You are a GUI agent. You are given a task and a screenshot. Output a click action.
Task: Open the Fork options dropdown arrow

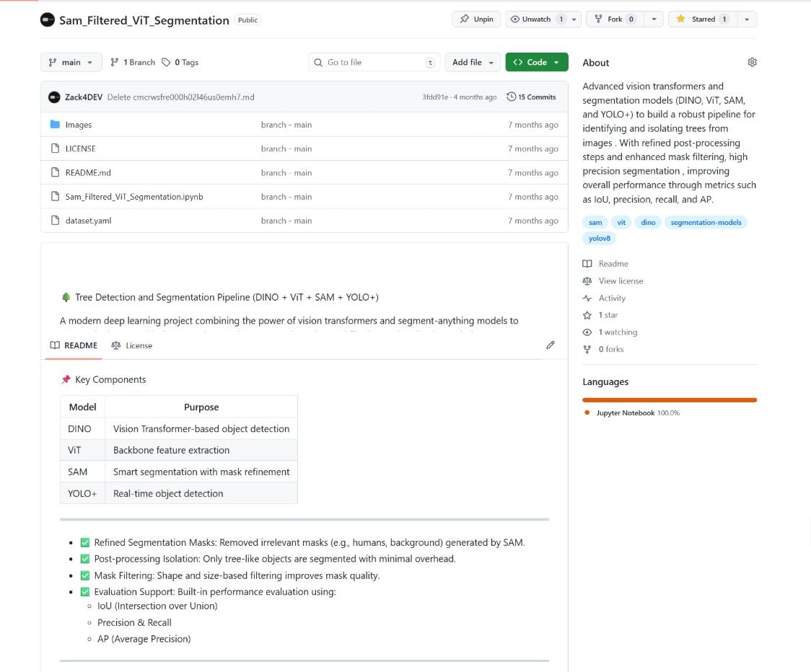[x=654, y=19]
